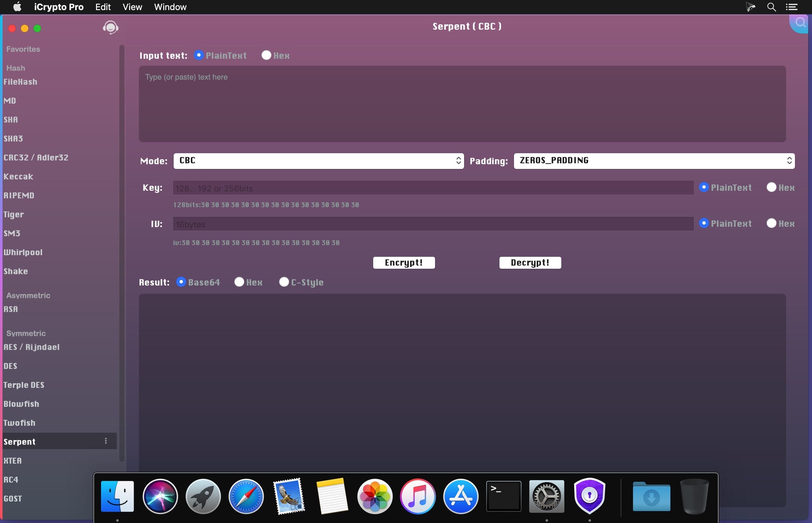Viewport: 812px width, 523px height.
Task: Choose C-Style result format
Action: coord(284,282)
